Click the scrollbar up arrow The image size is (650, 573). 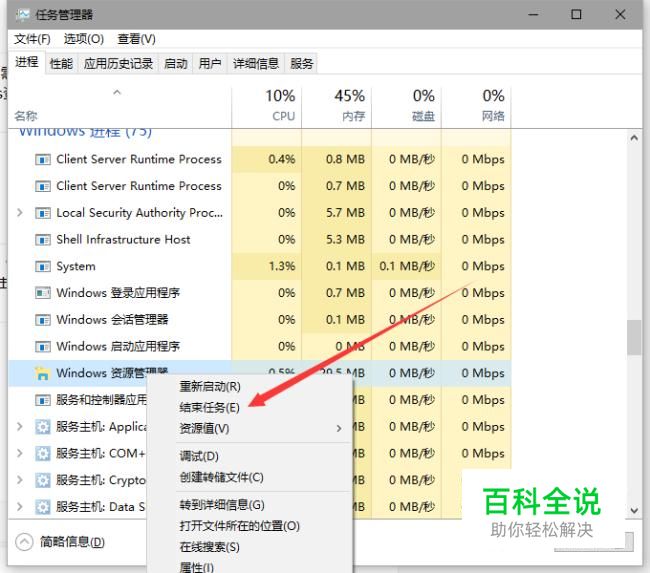pos(634,138)
